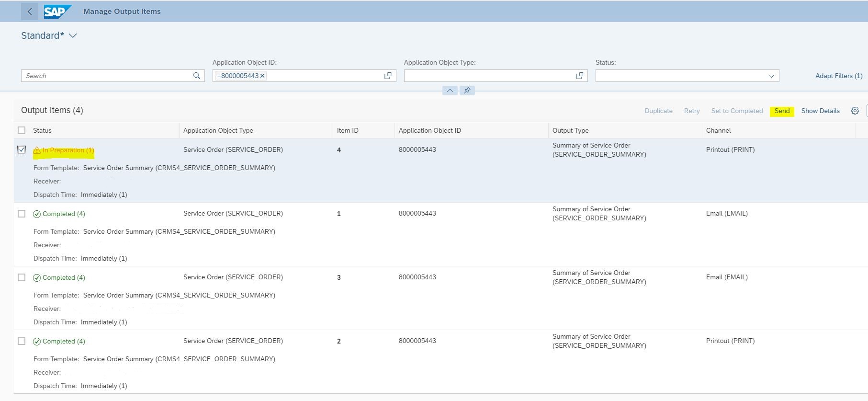Screen dimensions: 868x401
Task: Open Adapt Filters (1)
Action: [x=839, y=76]
